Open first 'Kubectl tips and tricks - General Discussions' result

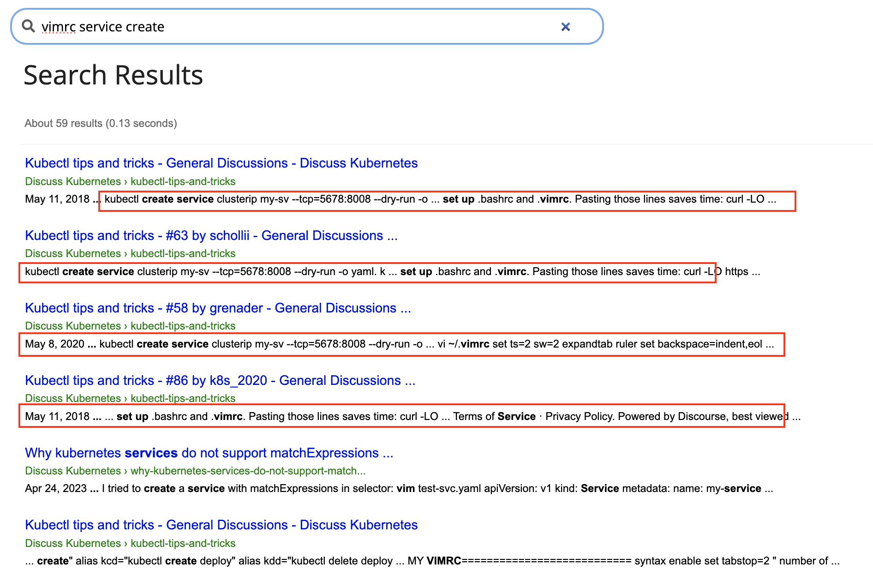tap(221, 163)
